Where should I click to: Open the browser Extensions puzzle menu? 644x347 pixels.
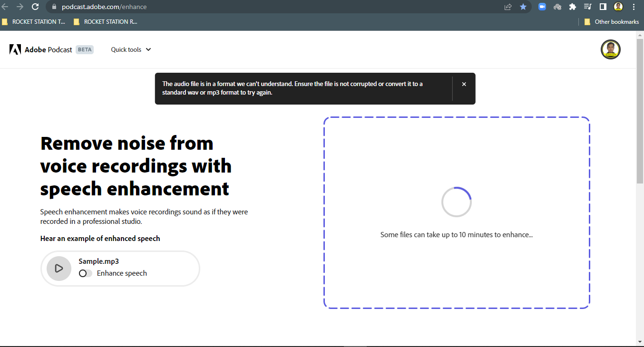pyautogui.click(x=572, y=7)
